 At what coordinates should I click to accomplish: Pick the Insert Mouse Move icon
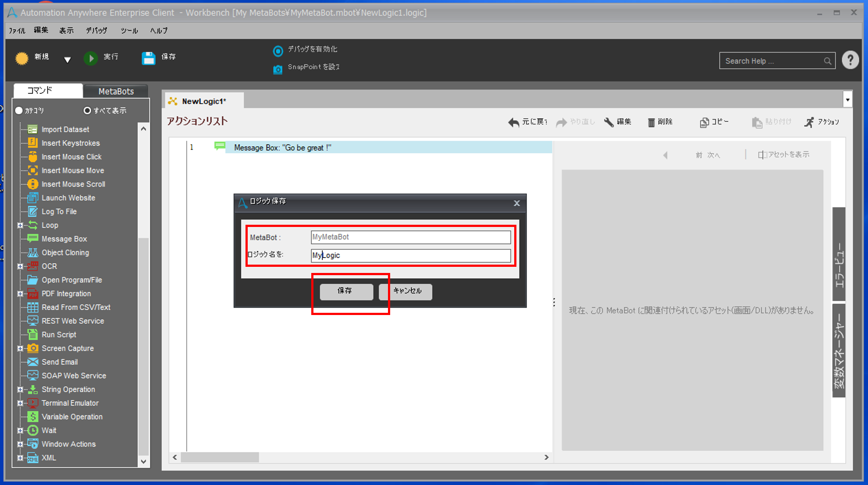(x=32, y=170)
